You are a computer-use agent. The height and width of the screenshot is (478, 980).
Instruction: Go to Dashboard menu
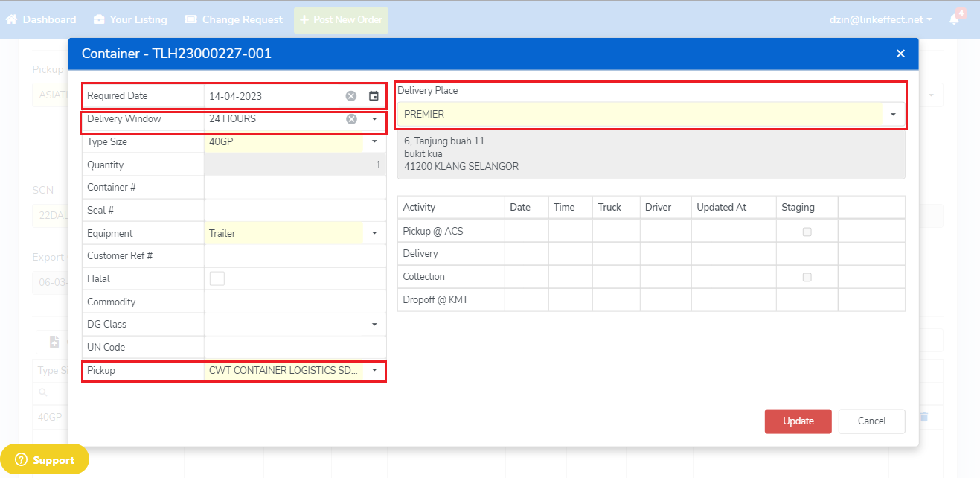[42, 19]
